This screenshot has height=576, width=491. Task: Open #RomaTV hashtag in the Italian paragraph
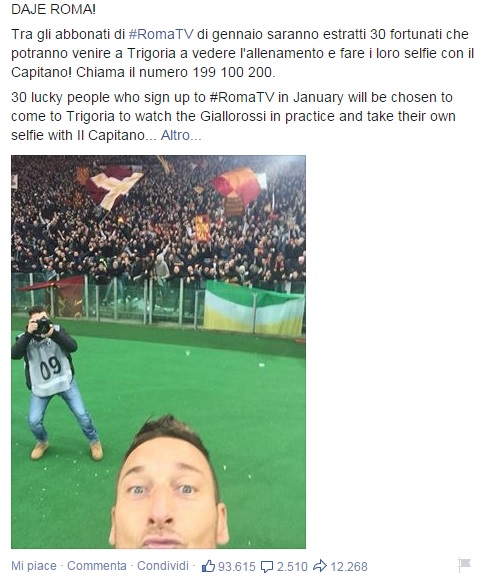[161, 34]
